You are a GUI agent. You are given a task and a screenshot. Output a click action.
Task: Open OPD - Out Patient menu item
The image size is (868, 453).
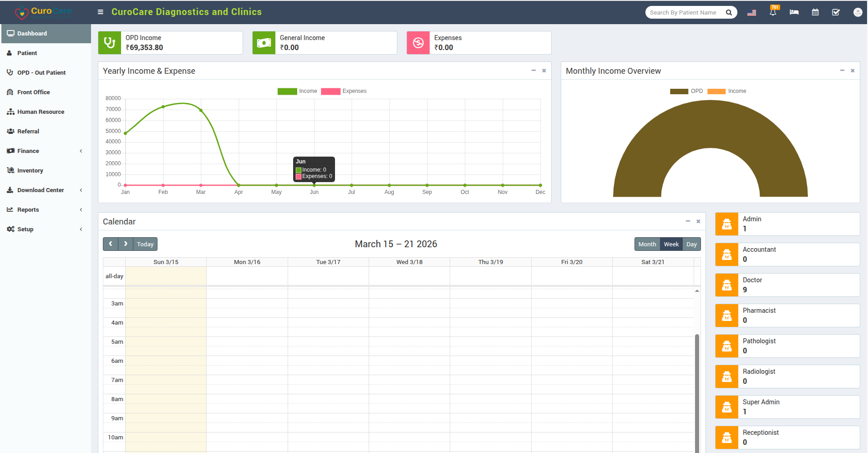pos(41,72)
